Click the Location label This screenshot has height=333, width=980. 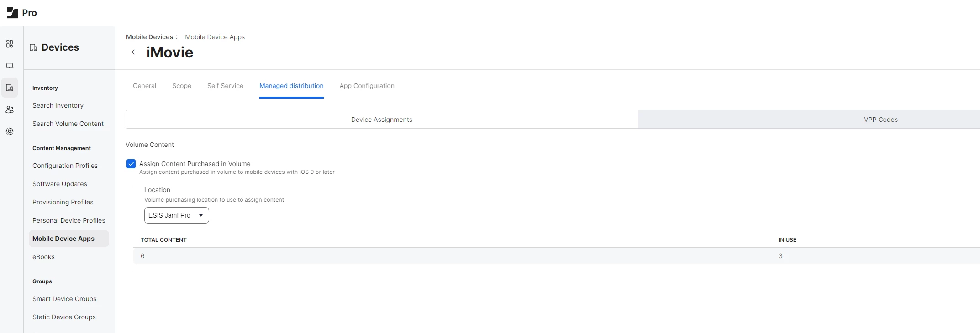pos(157,190)
